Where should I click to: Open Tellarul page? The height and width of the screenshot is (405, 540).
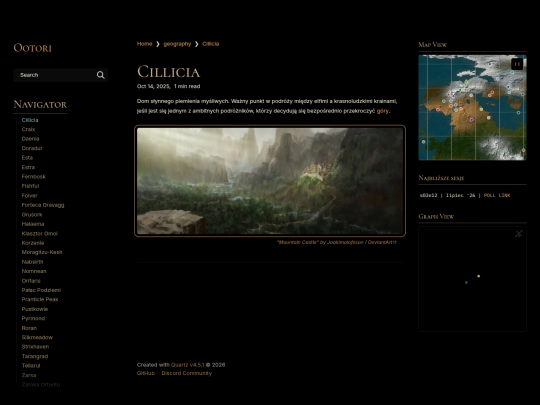(31, 365)
